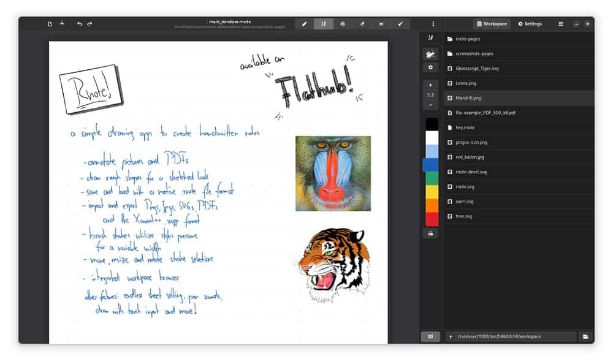Click the fill color toggle below swatches
Screen dimensions: 613x364
(x=430, y=233)
